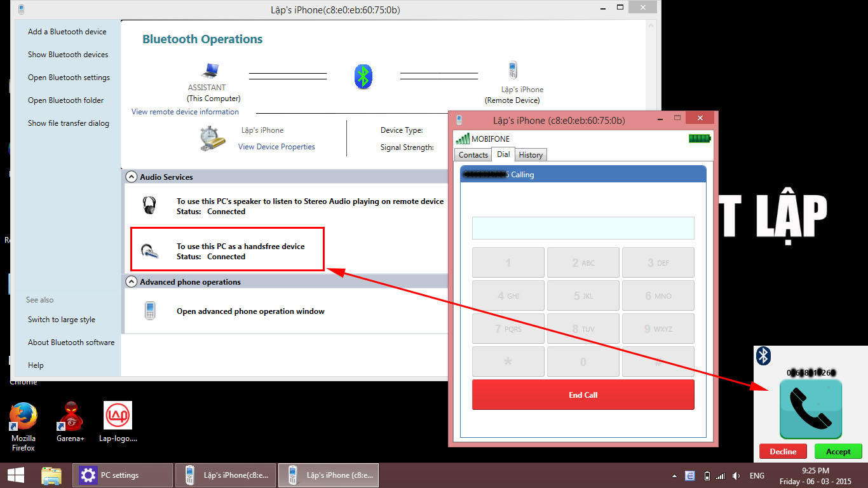Click dial pad key 2 ABC
Screen dimensions: 868x488
[x=583, y=262]
